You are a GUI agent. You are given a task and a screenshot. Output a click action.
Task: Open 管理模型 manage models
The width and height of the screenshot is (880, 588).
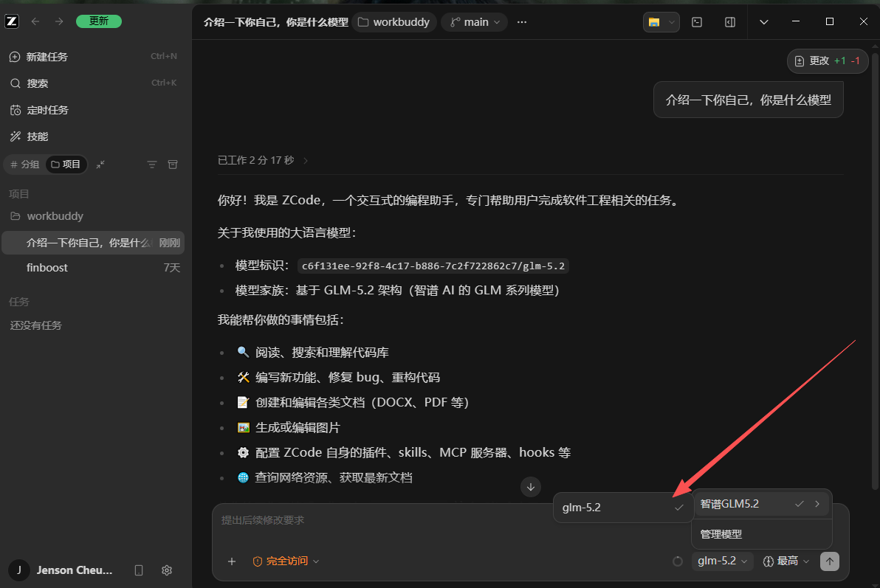[x=762, y=534]
